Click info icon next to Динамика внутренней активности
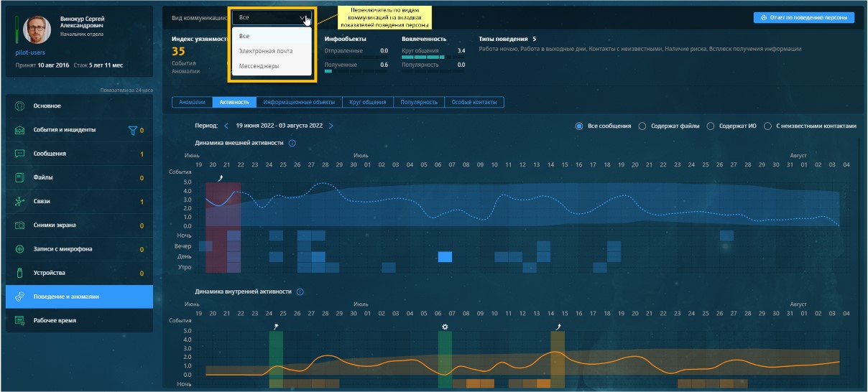 coord(300,292)
